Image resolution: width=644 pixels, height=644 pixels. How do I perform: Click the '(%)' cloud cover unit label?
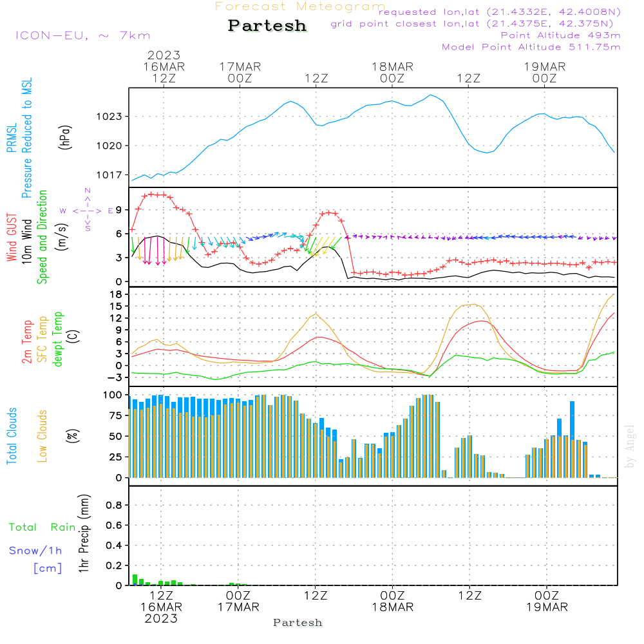click(72, 436)
